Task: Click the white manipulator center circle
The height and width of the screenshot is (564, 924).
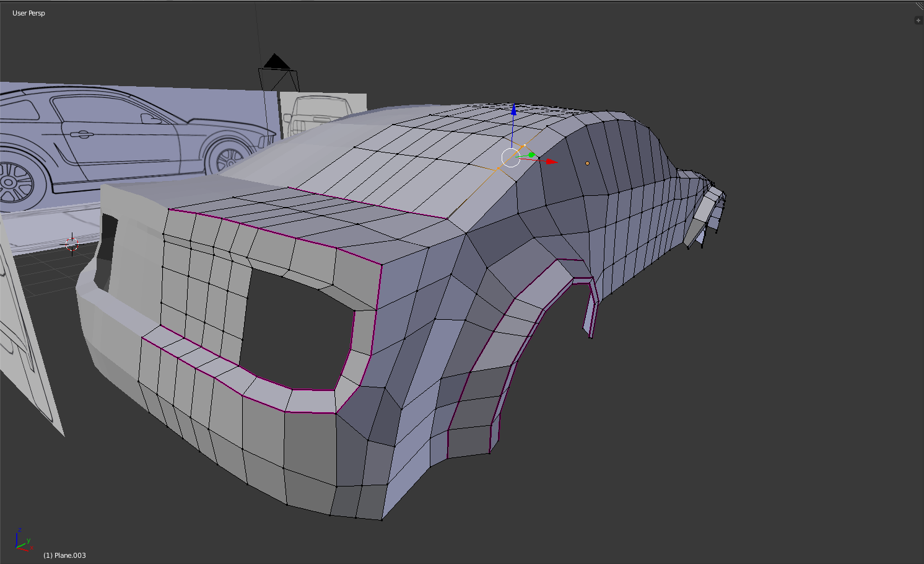Action: tap(511, 157)
